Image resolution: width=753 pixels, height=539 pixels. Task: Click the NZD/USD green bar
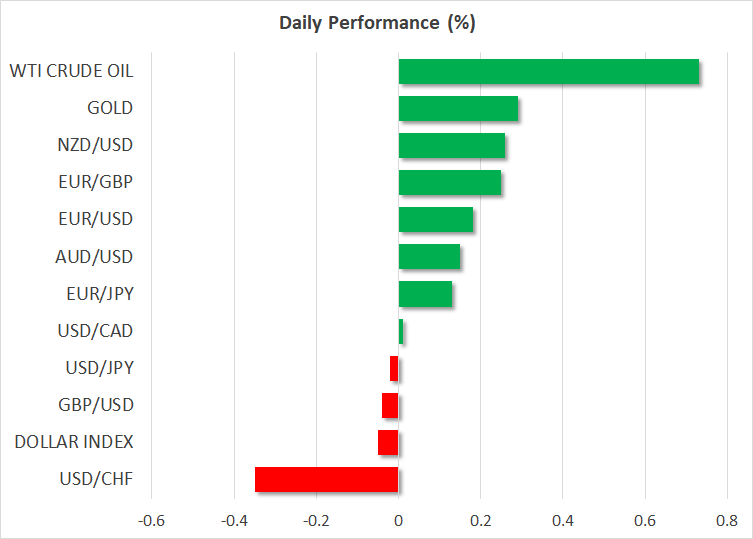tap(452, 146)
